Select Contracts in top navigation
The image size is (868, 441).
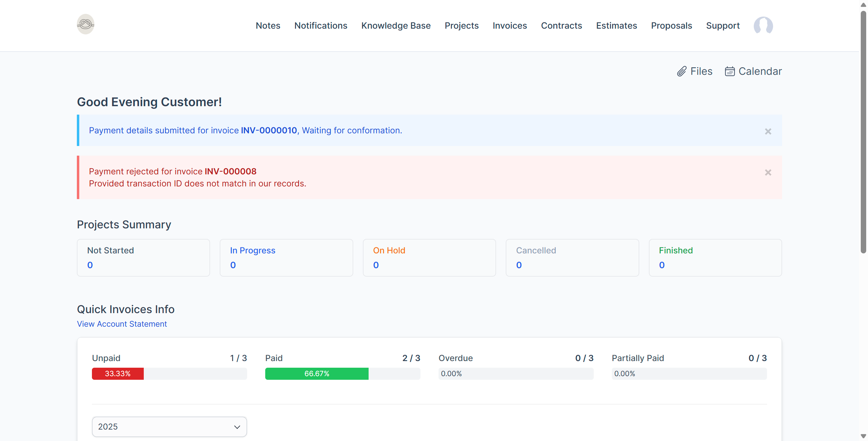tap(561, 26)
